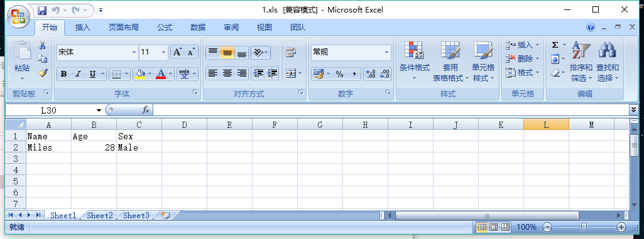This screenshot has width=644, height=239.
Task: Cut selection with scissors icon
Action: [x=42, y=46]
